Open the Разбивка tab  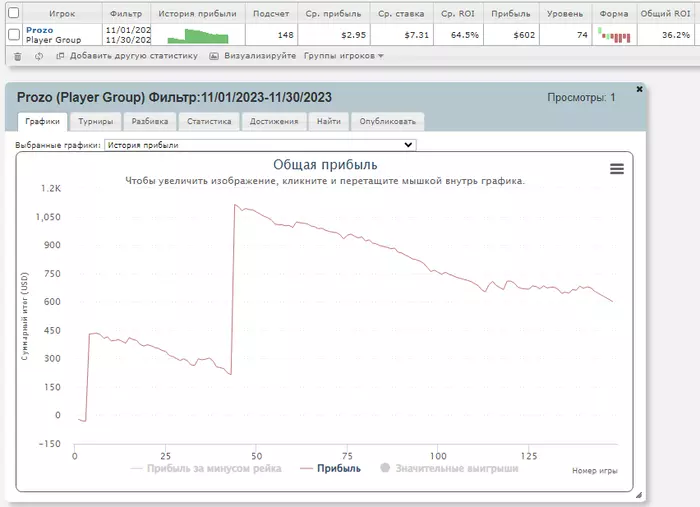150,121
